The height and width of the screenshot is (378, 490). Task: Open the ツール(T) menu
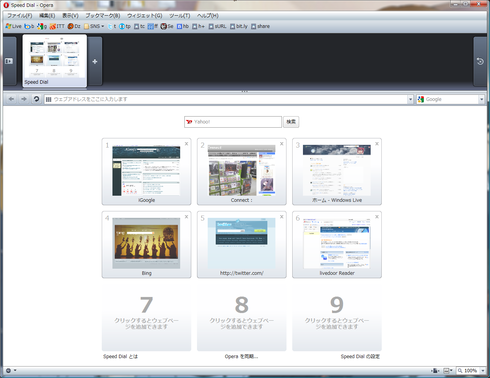pyautogui.click(x=179, y=16)
